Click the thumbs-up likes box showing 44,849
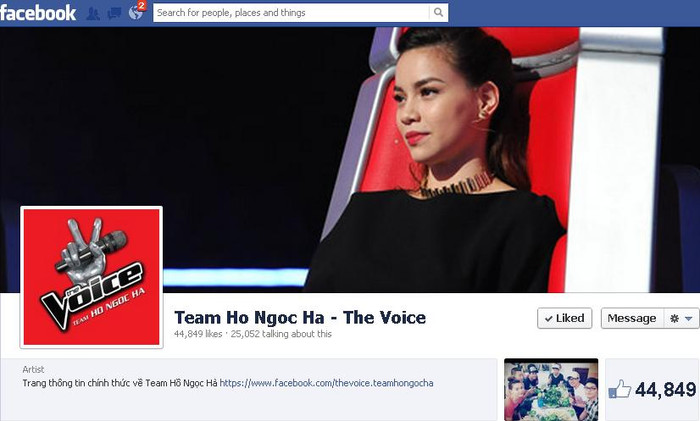The width and height of the screenshot is (700, 421). [652, 389]
